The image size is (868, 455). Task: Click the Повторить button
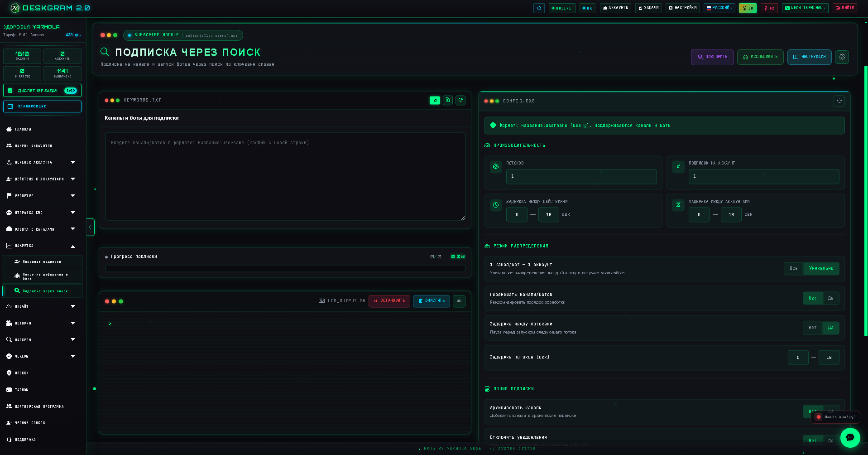[x=712, y=57]
